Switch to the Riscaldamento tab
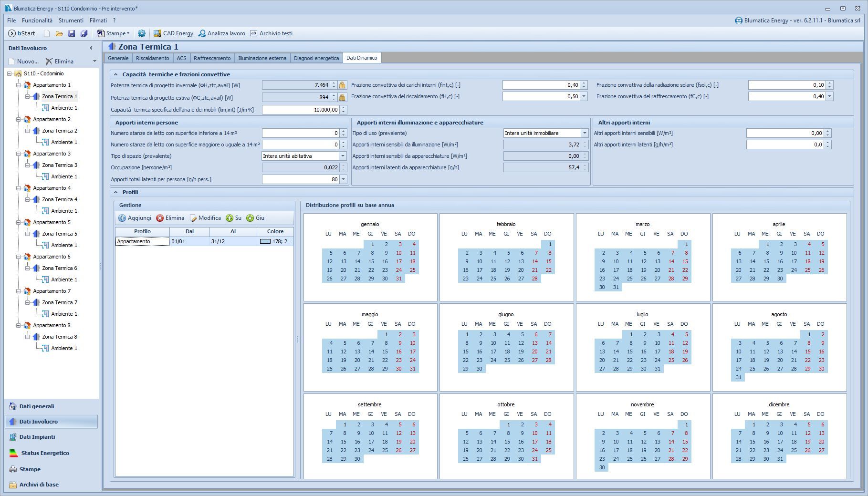Viewport: 868px width, 496px height. click(x=152, y=58)
